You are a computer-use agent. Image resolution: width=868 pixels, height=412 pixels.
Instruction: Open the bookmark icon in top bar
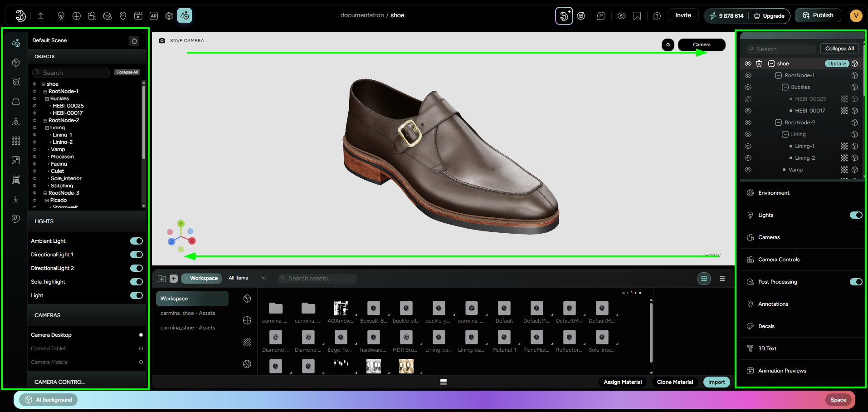point(637,16)
